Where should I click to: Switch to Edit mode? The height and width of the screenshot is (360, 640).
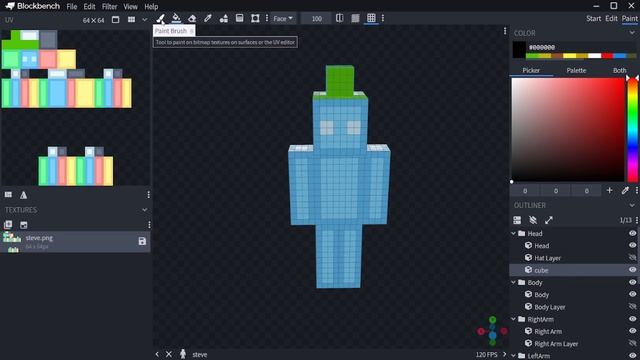pyautogui.click(x=611, y=18)
